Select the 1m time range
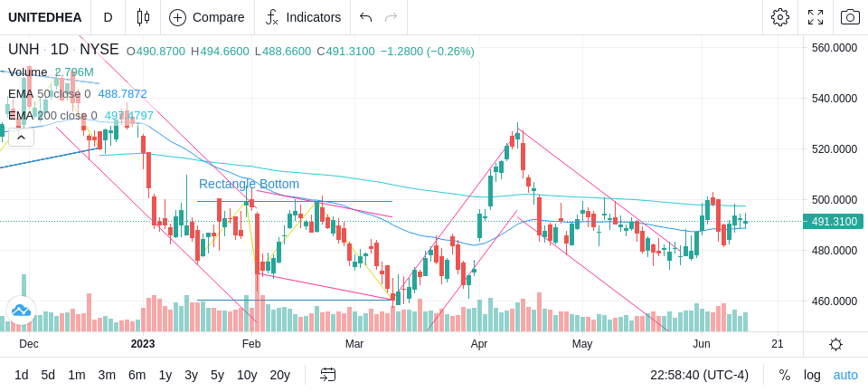The height and width of the screenshot is (392, 868). point(76,376)
